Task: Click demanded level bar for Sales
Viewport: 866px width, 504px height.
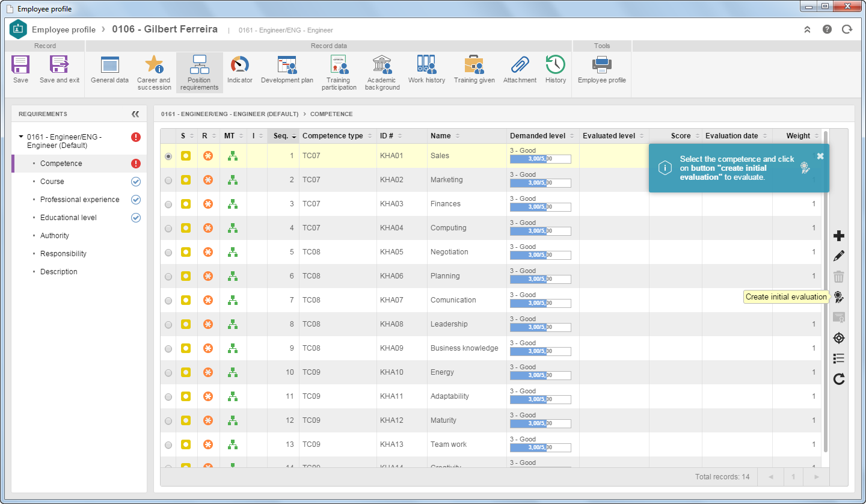Action: click(540, 159)
